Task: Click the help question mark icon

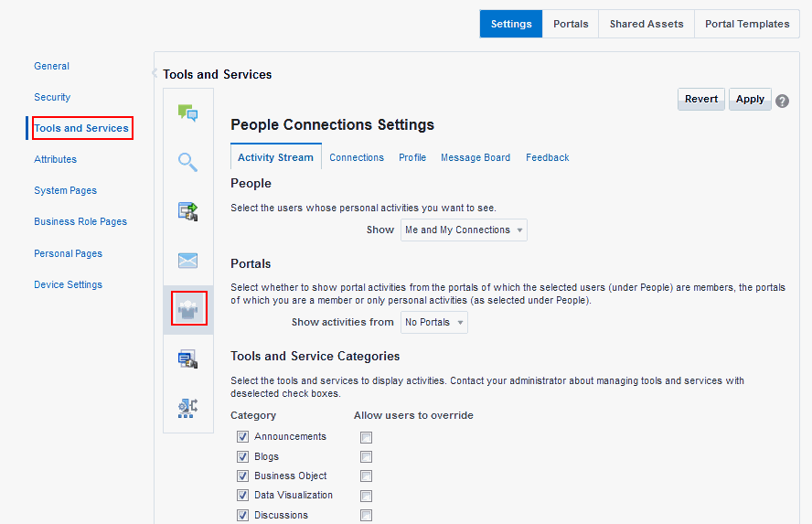Action: (x=783, y=101)
